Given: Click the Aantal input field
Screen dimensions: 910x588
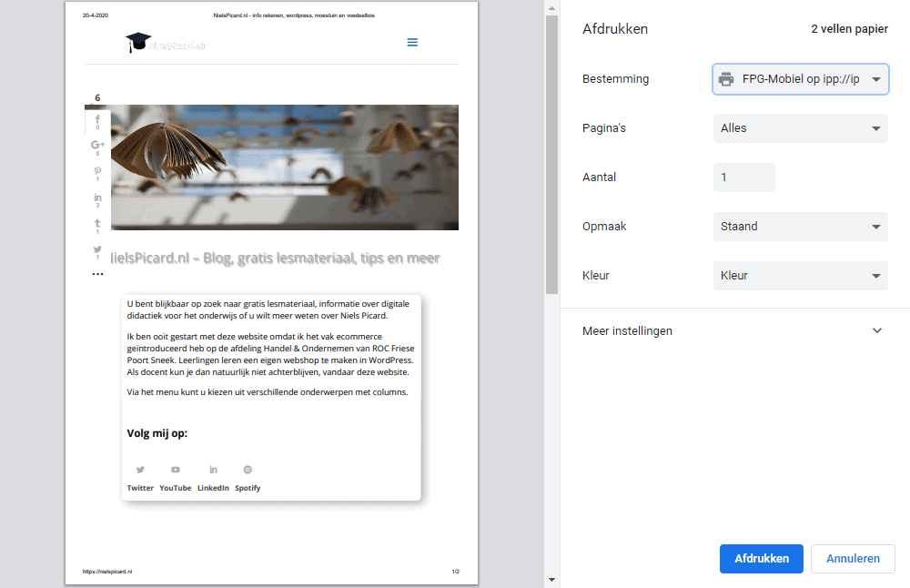Looking at the screenshot, I should pyautogui.click(x=743, y=177).
